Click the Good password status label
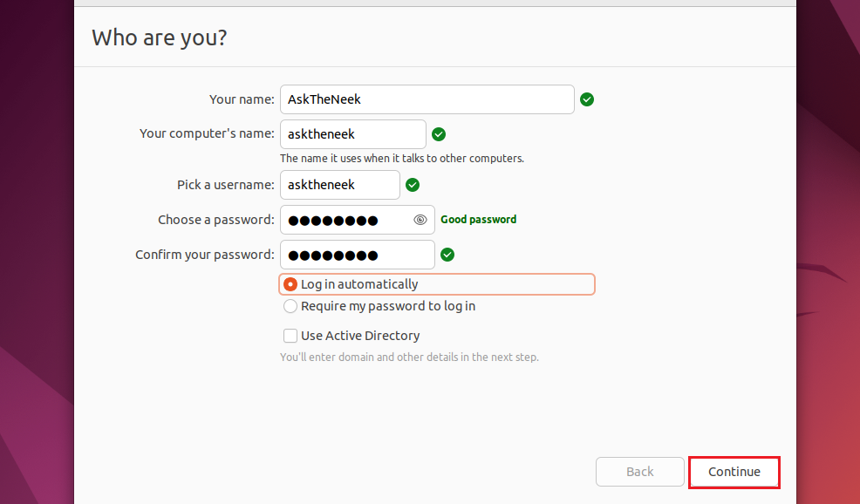Screen dimensions: 860x504 click(478, 220)
